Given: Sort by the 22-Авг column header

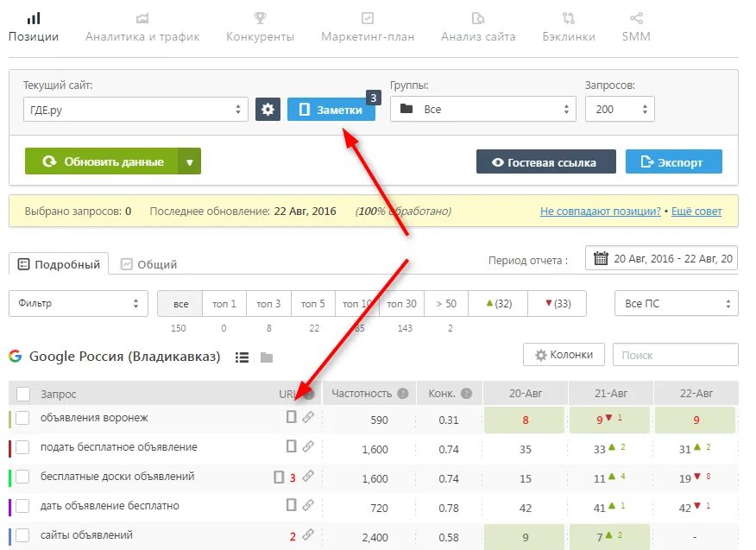Looking at the screenshot, I should [696, 393].
